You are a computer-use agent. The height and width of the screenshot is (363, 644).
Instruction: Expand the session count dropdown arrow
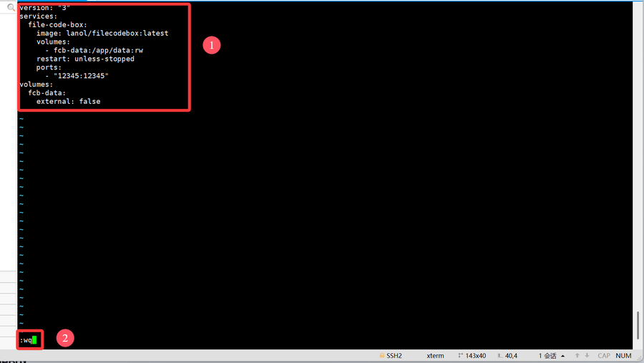click(x=563, y=356)
